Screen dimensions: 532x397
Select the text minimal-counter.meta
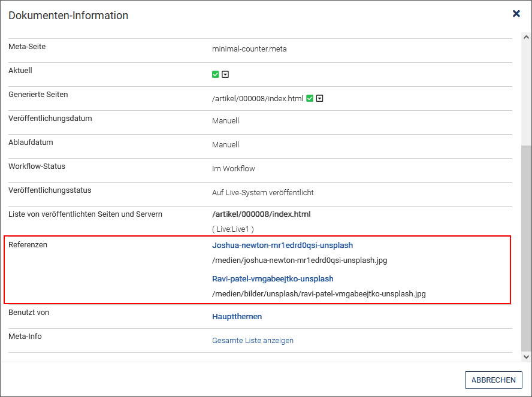(249, 49)
